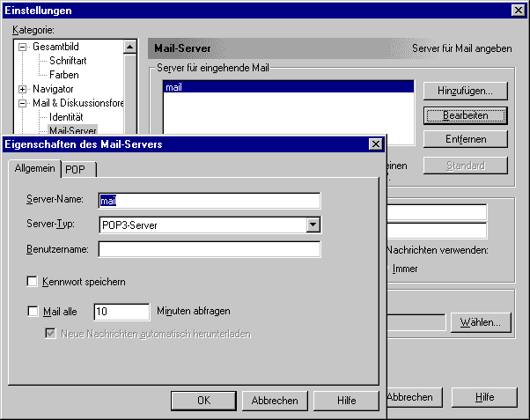Close the Eigenschaften des Mail-Servers dialog
The width and height of the screenshot is (530, 420).
[375, 144]
